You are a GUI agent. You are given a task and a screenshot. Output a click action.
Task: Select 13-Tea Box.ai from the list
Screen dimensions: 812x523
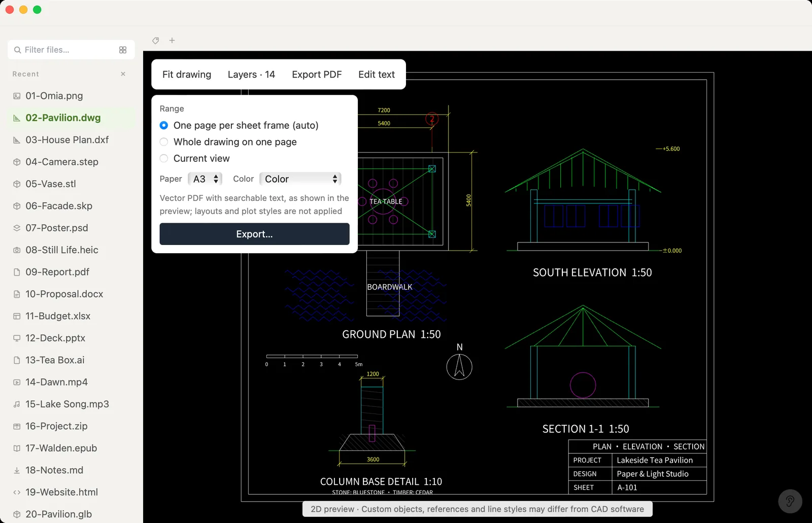(72, 360)
